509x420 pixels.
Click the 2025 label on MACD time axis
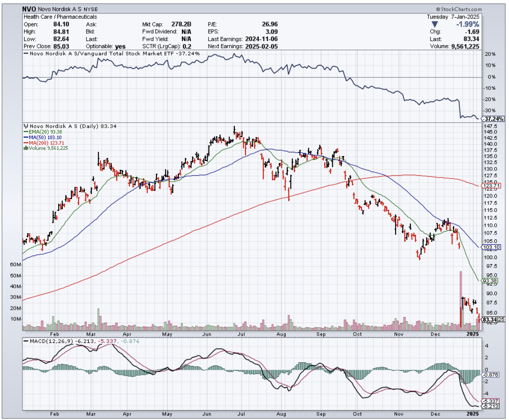472,413
